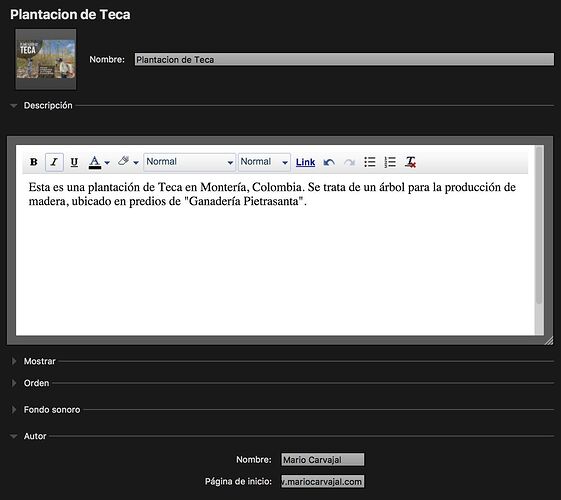
Task: Redo the last edit
Action: (349, 162)
